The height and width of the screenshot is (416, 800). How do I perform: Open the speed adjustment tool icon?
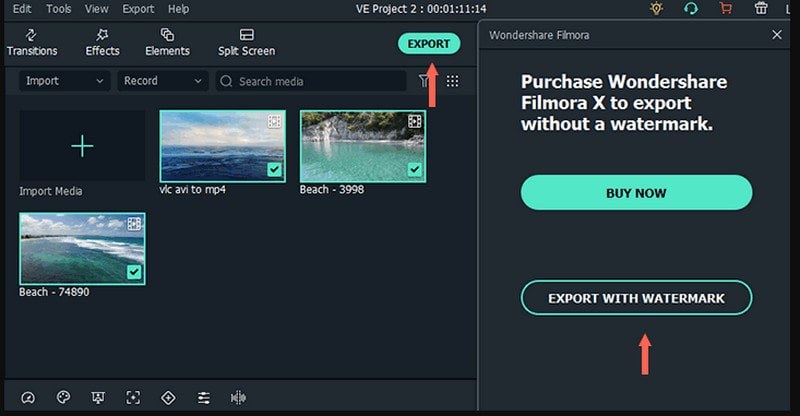point(28,397)
